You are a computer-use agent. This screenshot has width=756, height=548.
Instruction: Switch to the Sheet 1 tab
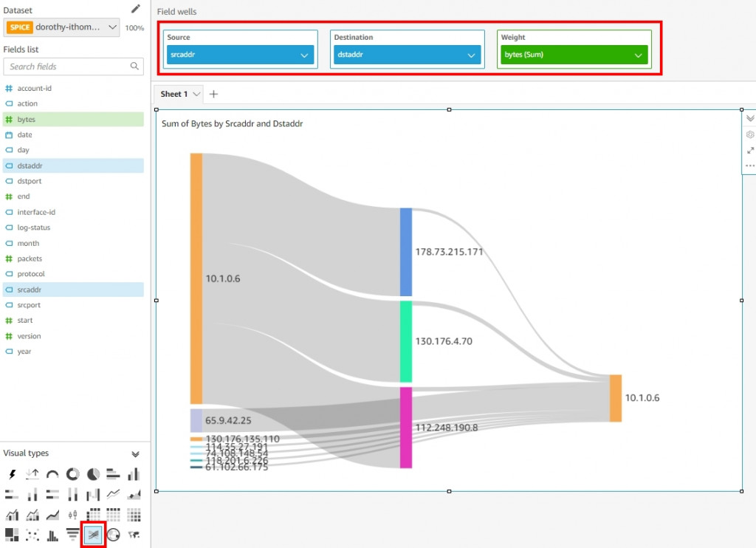(174, 94)
